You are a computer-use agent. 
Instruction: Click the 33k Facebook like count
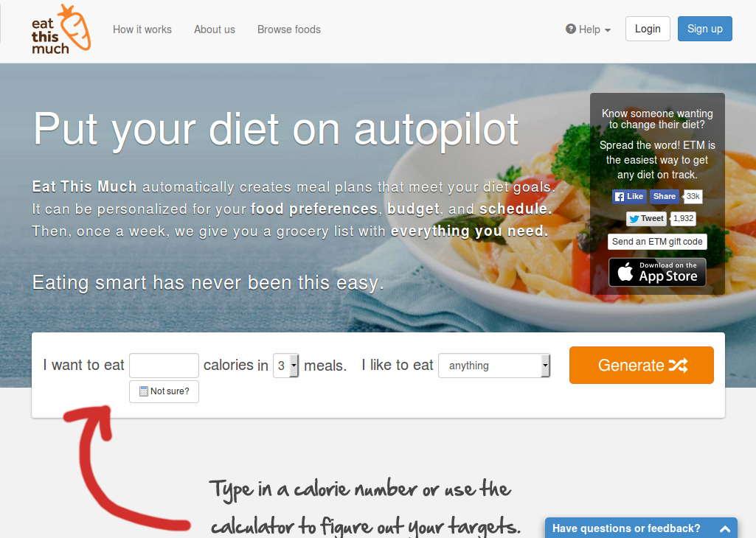tap(693, 197)
